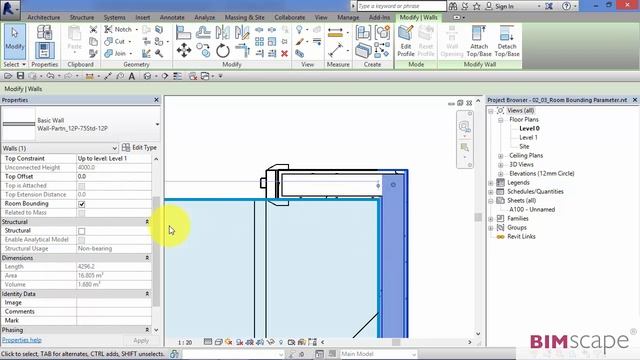Click the Rotate tool icon

click(222, 51)
